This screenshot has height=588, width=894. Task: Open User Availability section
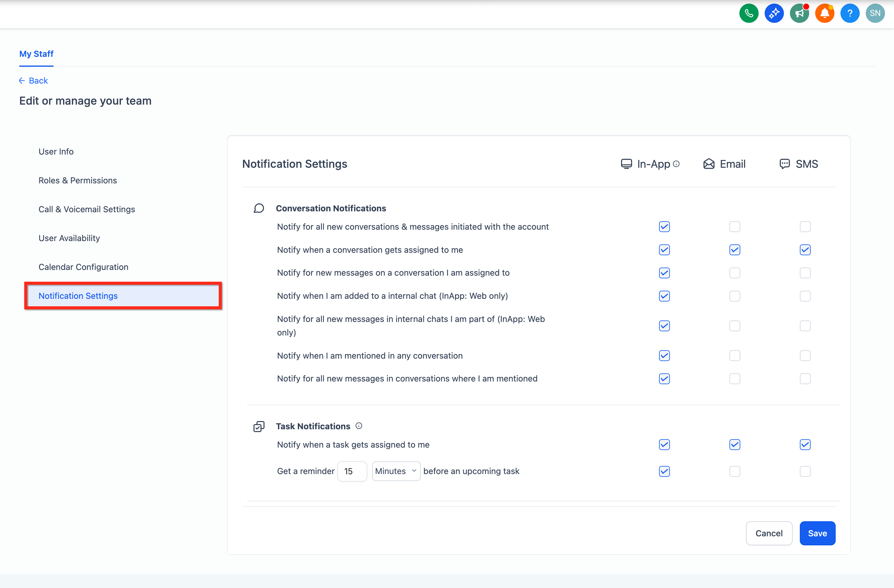coord(69,238)
